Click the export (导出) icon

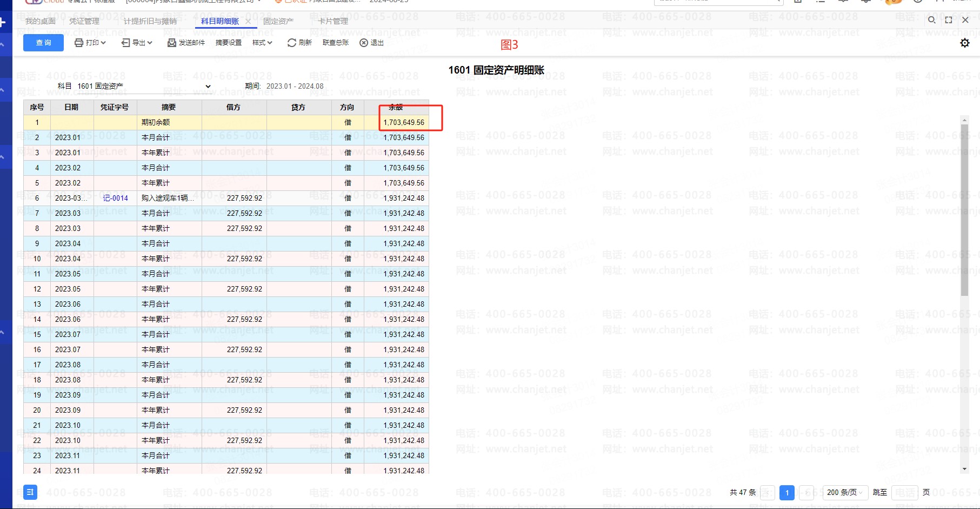125,43
